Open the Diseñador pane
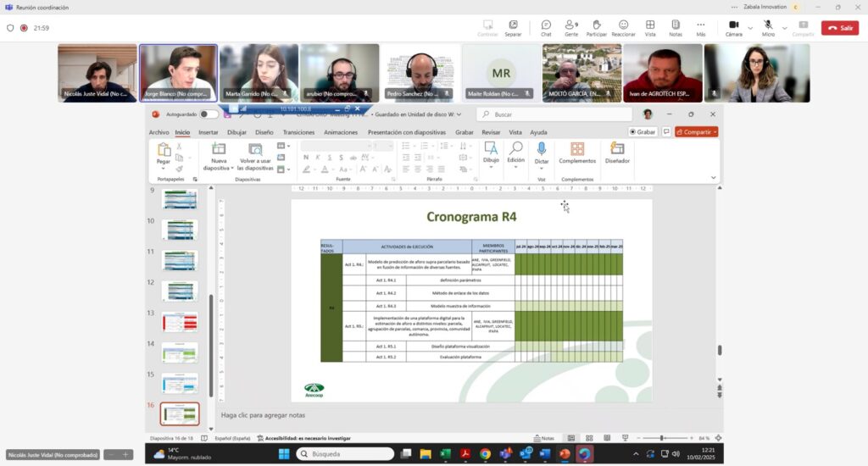This screenshot has width=868, height=466. (617, 153)
